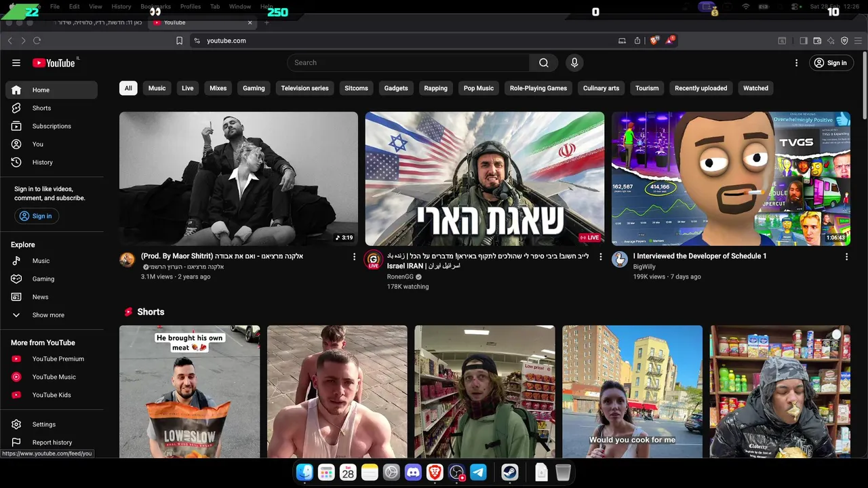Open Brave Rewards triangle icon
The width and height of the screenshot is (868, 488).
click(x=670, y=41)
